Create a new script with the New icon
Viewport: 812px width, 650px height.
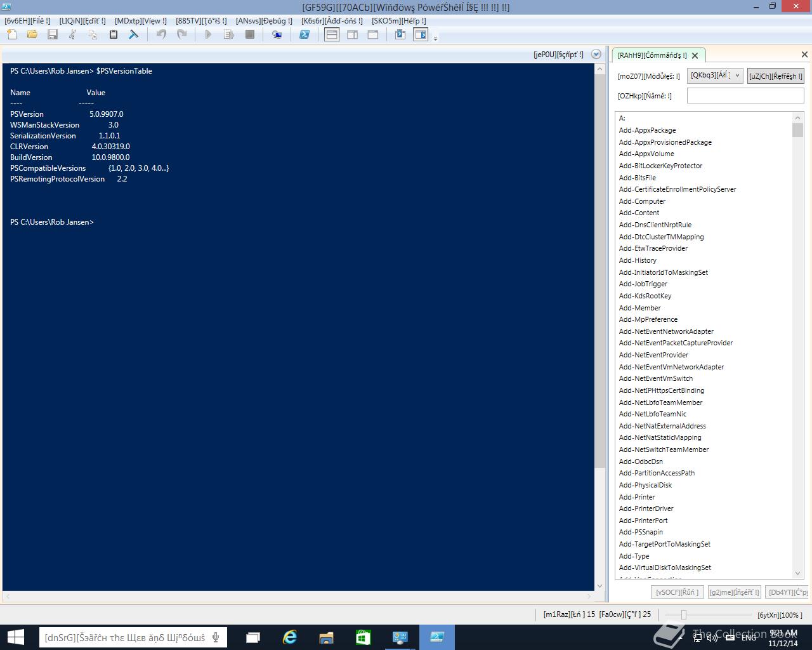(x=12, y=34)
